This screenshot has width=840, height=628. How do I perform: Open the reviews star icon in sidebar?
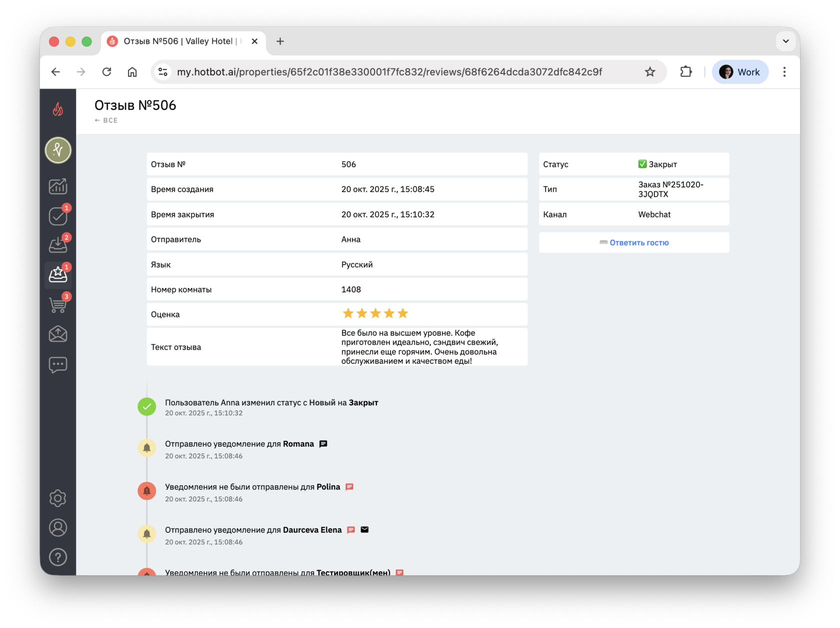[58, 275]
